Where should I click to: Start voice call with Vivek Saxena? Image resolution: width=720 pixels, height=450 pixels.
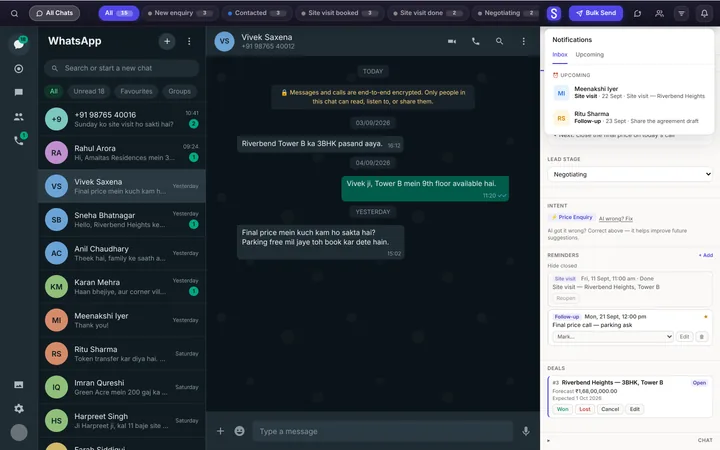[476, 41]
